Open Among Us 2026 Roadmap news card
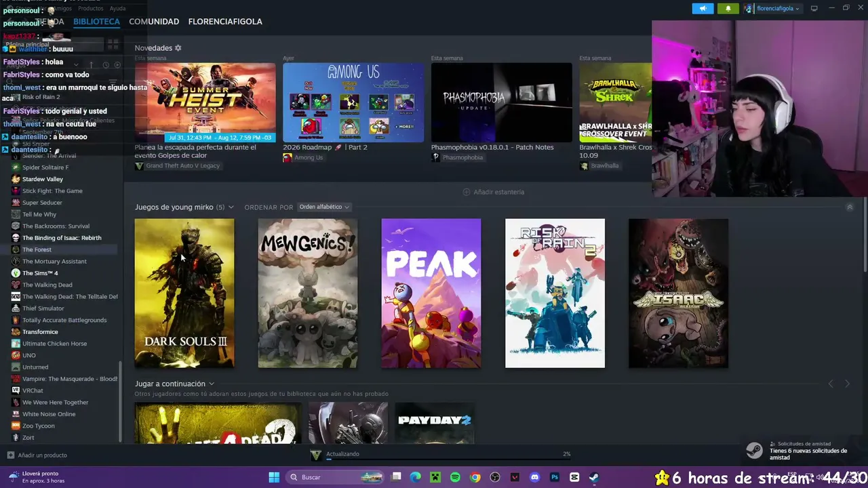This screenshot has height=488, width=868. pos(353,102)
